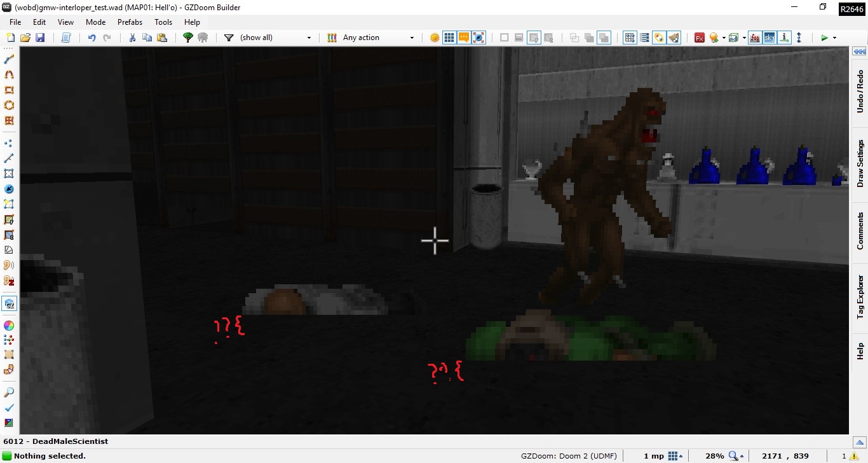
Task: Open the View menu
Action: click(65, 22)
